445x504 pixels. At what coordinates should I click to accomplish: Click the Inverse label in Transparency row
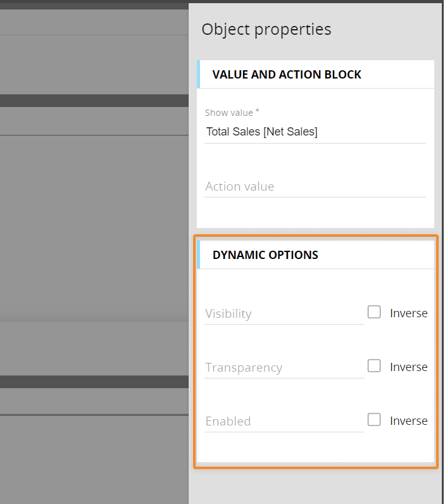click(x=409, y=367)
